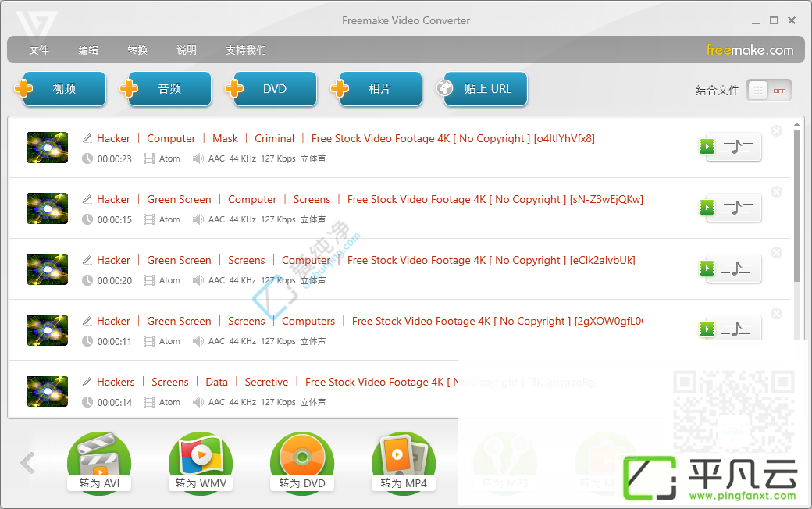Convert to MP4 format
This screenshot has width=812, height=509.
404,462
